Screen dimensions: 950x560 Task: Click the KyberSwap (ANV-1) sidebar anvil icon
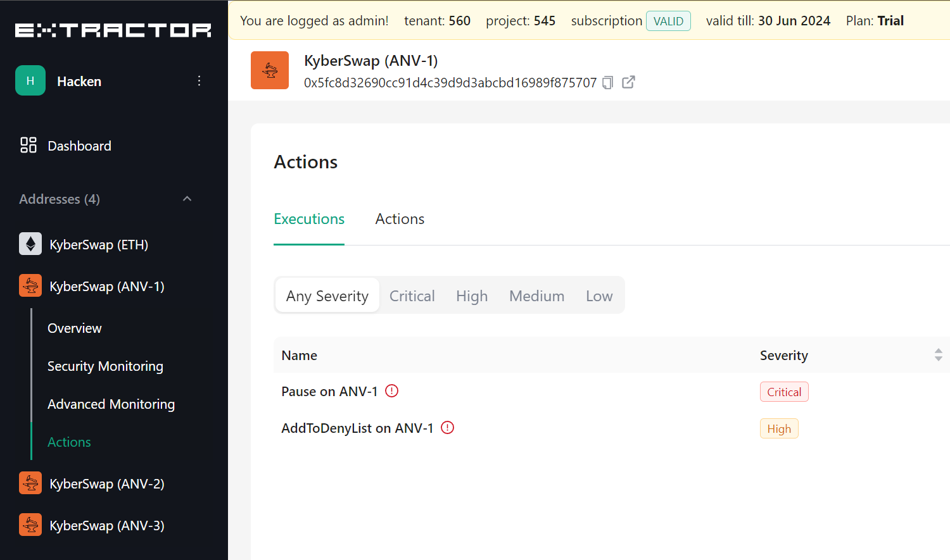[30, 285]
